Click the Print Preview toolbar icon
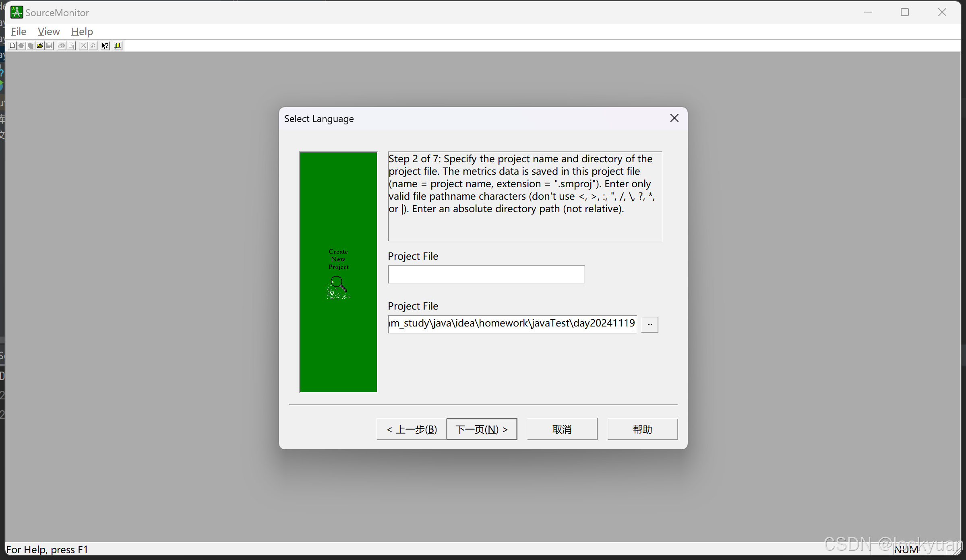Viewport: 966px width, 560px height. click(x=71, y=45)
